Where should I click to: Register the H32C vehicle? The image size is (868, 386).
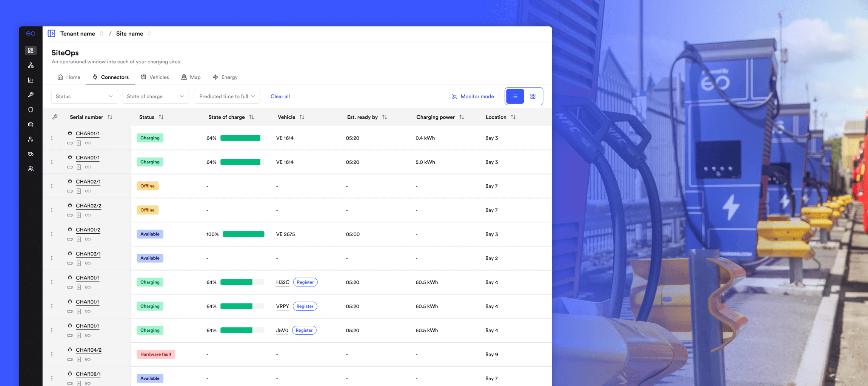click(305, 282)
